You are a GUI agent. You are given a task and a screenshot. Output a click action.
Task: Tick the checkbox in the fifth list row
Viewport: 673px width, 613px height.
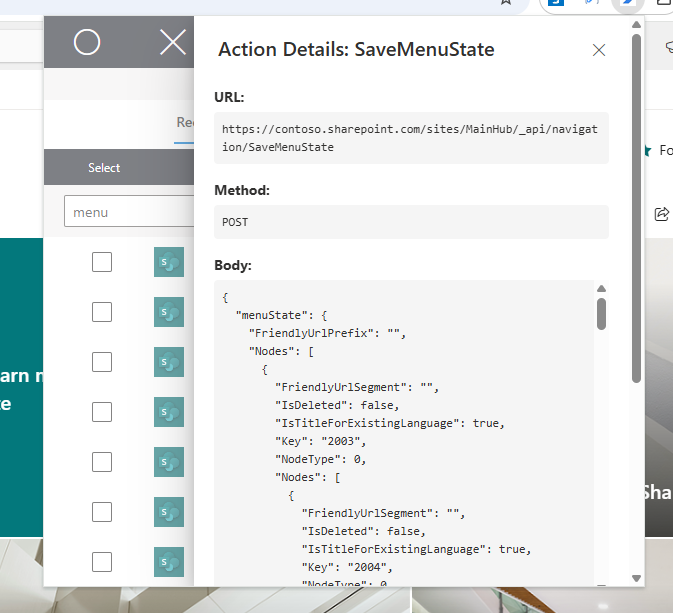[x=102, y=462]
